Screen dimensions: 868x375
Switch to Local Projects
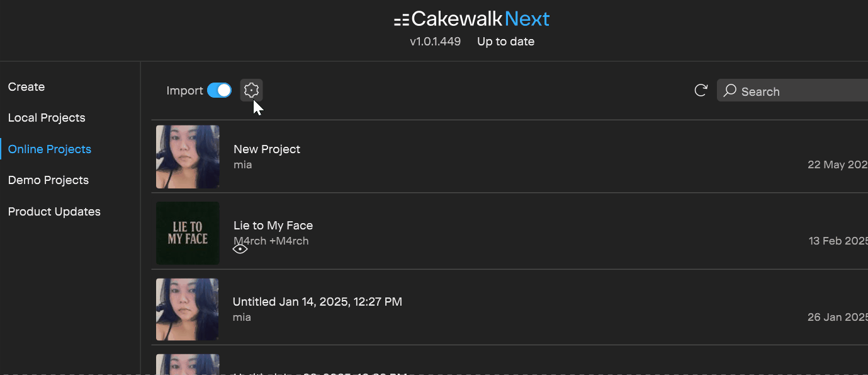47,118
